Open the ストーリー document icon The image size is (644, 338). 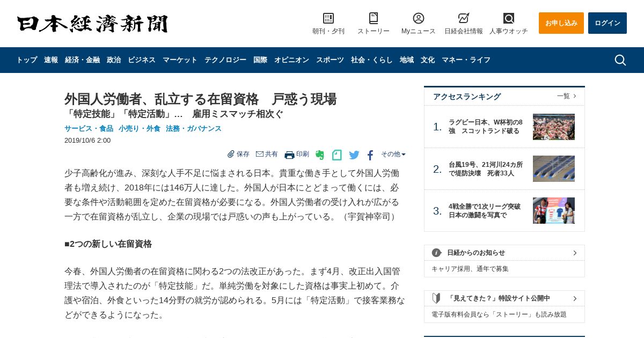point(374,18)
